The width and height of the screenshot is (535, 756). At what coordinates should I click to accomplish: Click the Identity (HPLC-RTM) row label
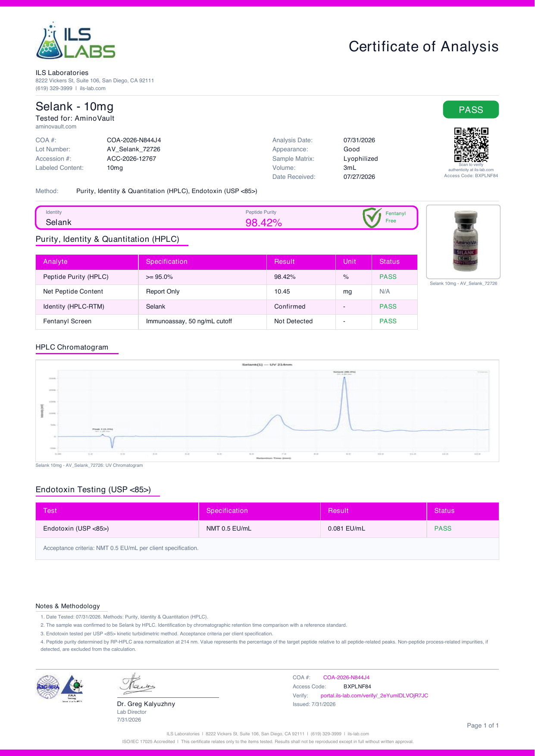tap(74, 306)
